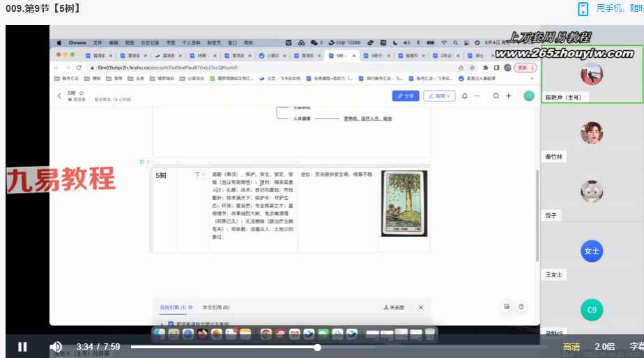
Task: Open the 视图 menu
Action: (130, 42)
